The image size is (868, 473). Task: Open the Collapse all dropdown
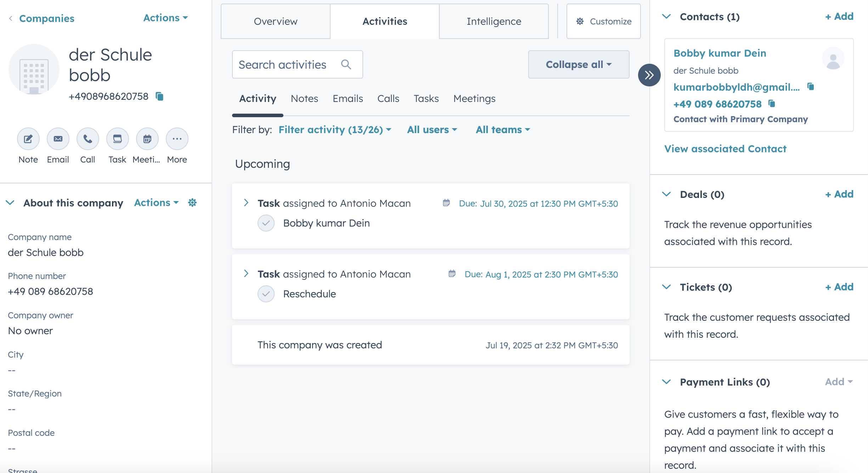tap(579, 64)
